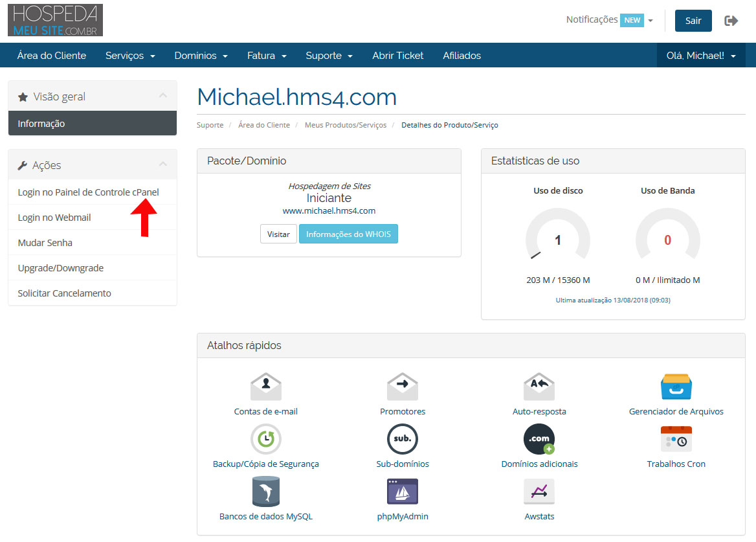Screen dimensions: 756x542
Task: Click the Bancos de dados MySQL text link
Action: (265, 517)
